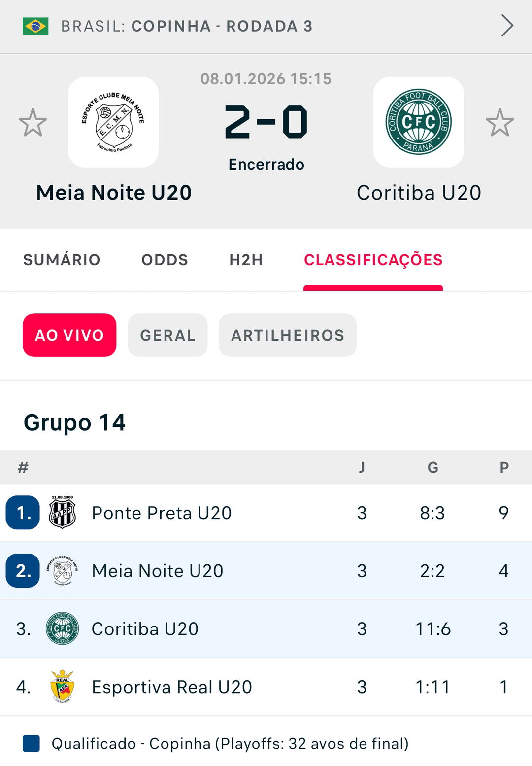Click the Brazil flag icon
Screen dimensions: 532x766
pos(35,26)
